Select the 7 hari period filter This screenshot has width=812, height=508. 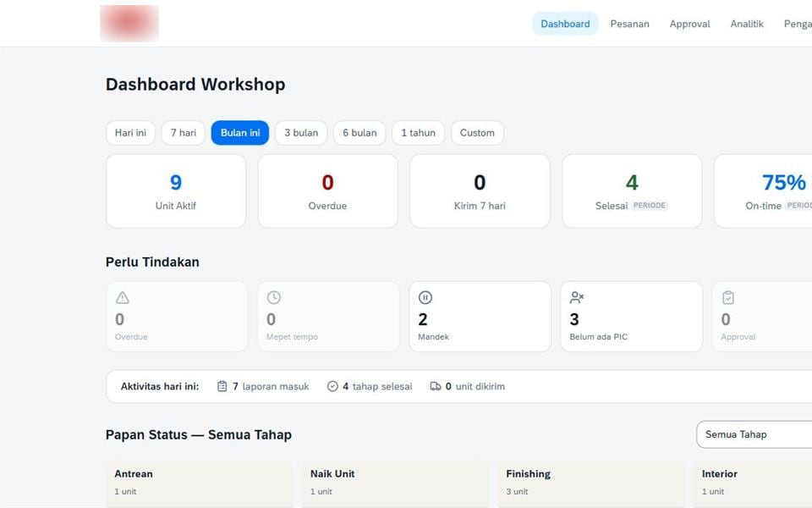pos(184,133)
